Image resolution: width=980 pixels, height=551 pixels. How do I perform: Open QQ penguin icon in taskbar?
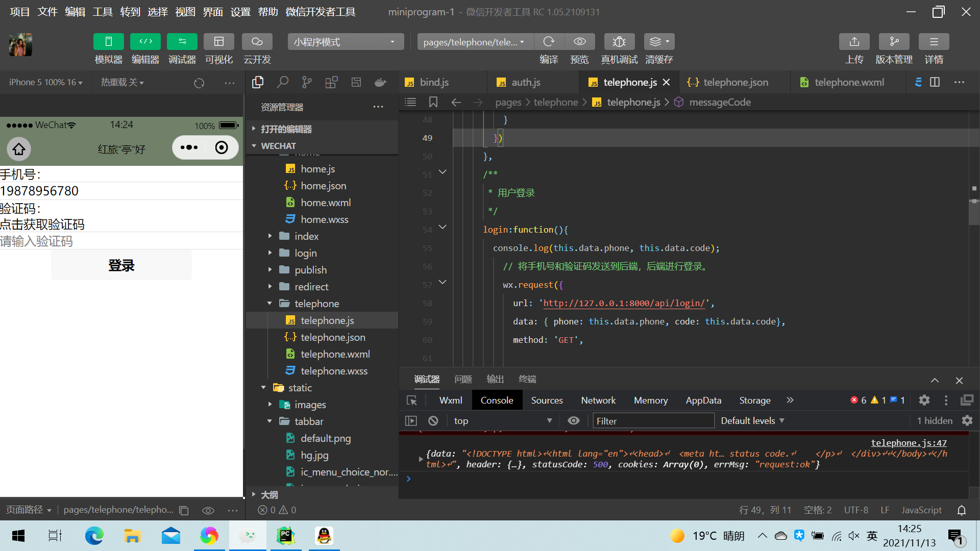click(x=324, y=536)
